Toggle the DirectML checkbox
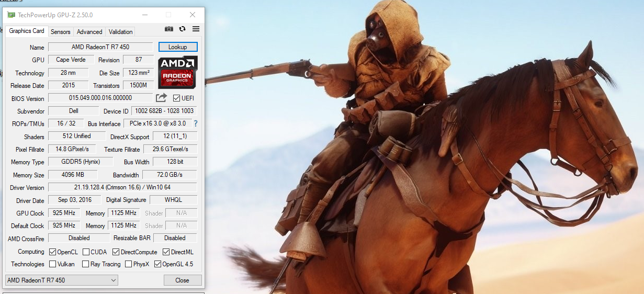Screen dimensions: 644x294 click(166, 252)
